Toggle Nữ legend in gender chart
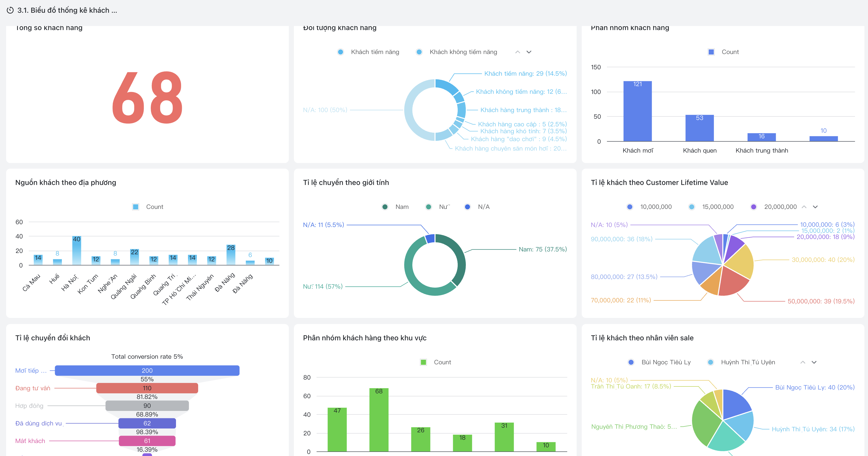 tap(438, 207)
